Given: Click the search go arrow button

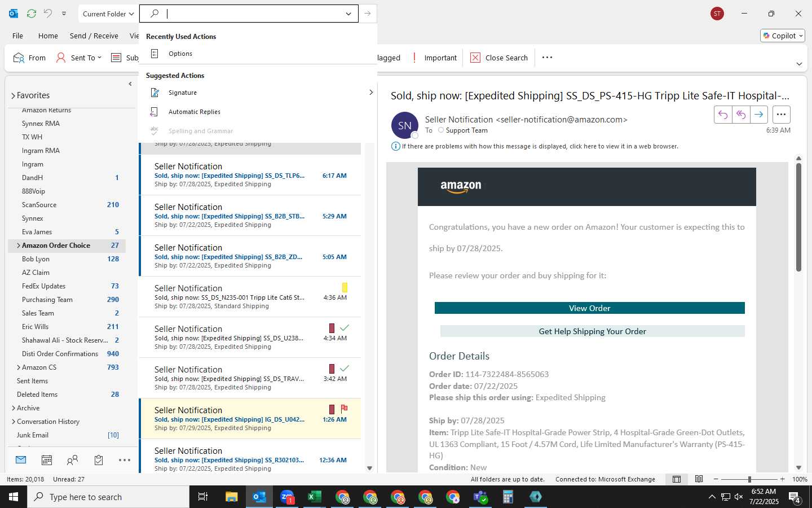Looking at the screenshot, I should 368,14.
